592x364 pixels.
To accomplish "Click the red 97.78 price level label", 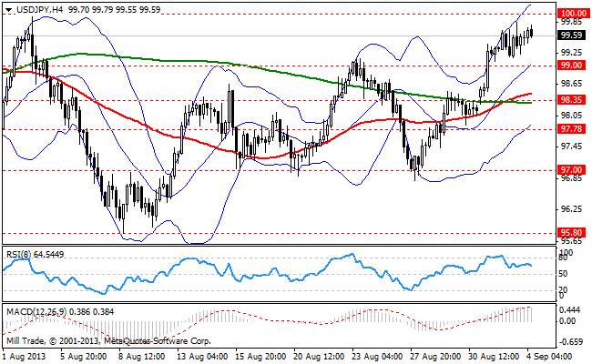I will coord(571,129).
